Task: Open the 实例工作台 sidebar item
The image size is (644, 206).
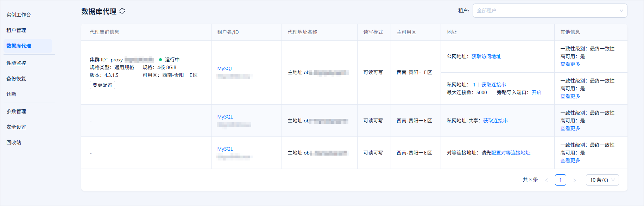Action: pos(19,15)
